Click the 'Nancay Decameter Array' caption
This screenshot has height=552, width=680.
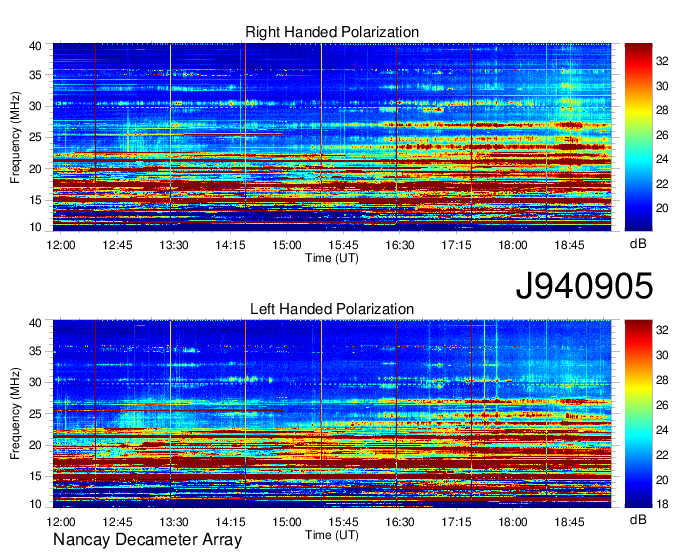147,540
